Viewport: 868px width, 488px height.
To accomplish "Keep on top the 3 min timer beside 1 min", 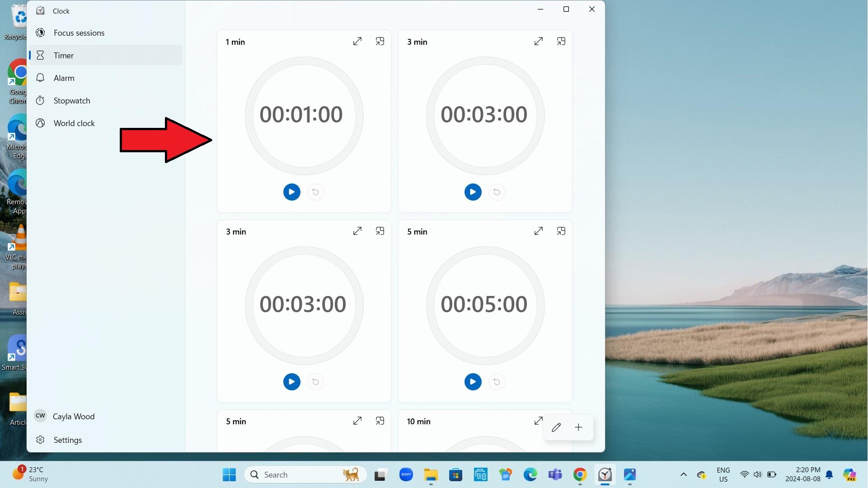I will coord(561,41).
